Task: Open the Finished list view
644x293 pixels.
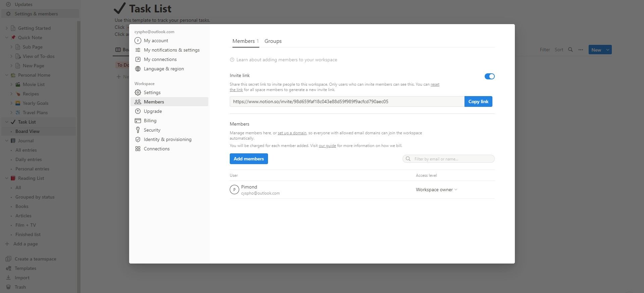Action: tap(28, 234)
